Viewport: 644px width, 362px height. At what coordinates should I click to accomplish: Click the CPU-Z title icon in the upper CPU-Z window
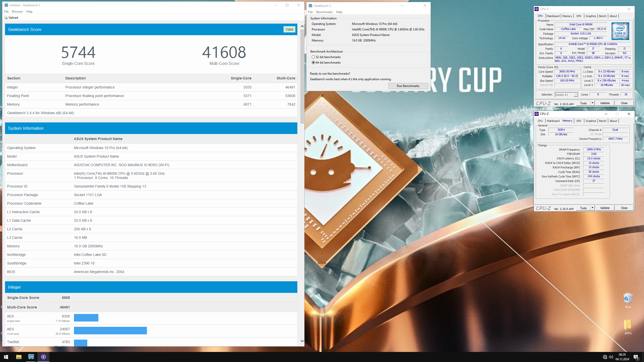pyautogui.click(x=537, y=9)
